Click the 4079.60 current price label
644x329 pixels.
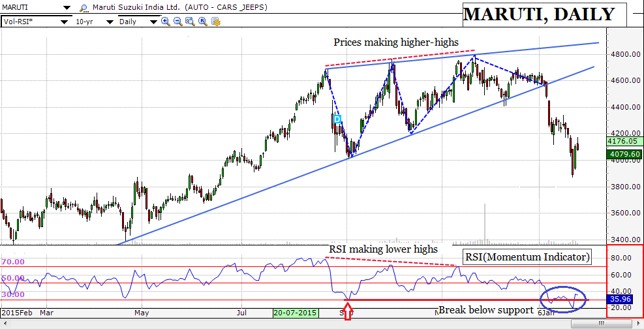(x=624, y=155)
